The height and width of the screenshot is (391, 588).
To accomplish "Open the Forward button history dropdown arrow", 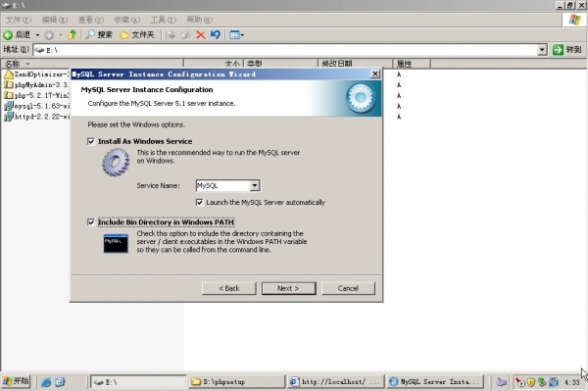I will [61, 35].
